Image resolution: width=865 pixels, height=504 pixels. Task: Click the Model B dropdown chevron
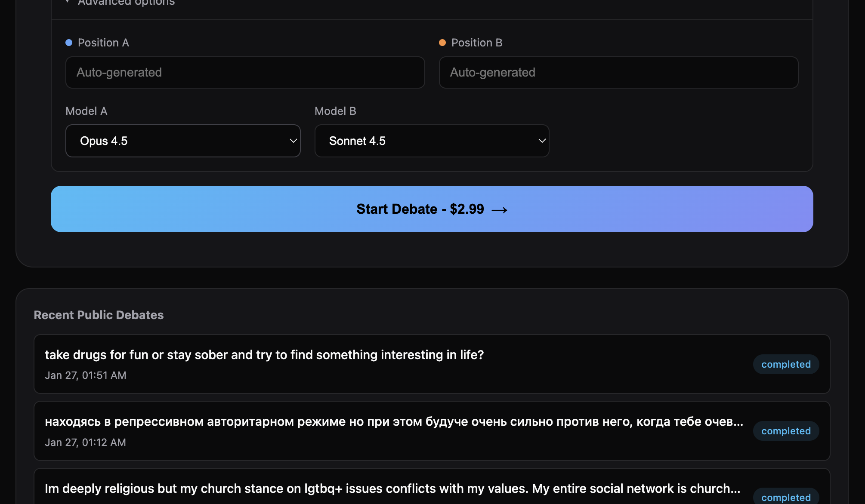pyautogui.click(x=541, y=141)
